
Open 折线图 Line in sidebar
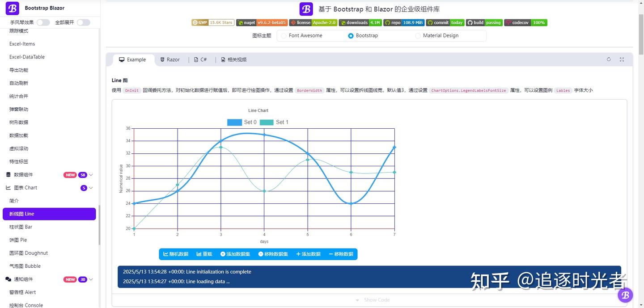[x=49, y=214]
